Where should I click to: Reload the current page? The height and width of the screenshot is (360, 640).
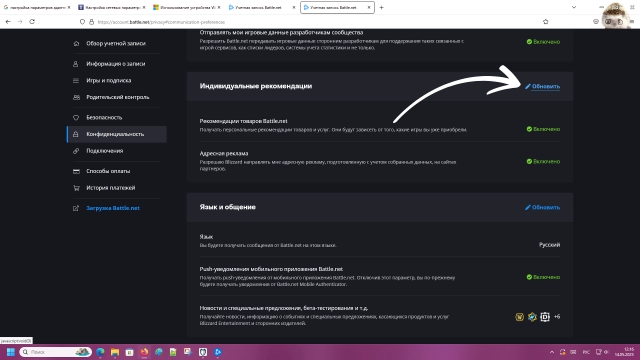tap(32, 22)
